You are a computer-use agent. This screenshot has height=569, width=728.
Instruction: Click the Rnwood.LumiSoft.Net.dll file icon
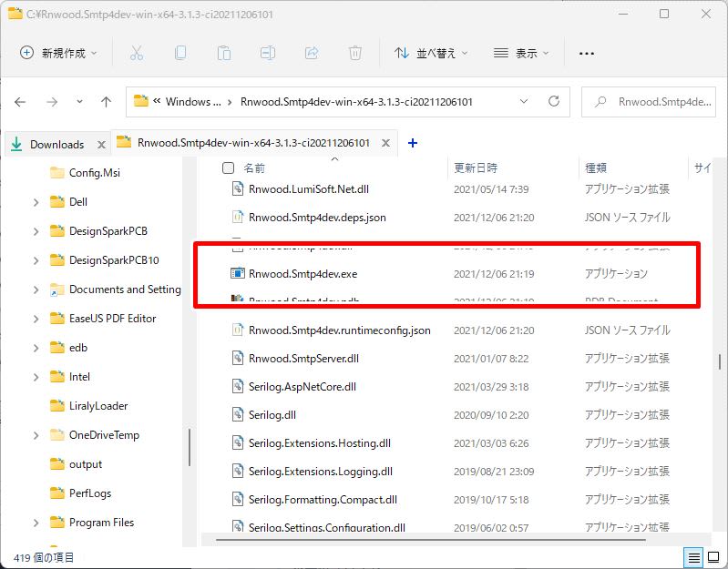tap(237, 188)
